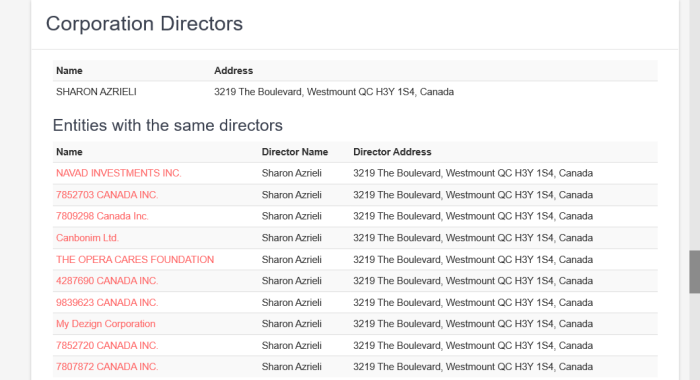Open 7809298 Canada Inc. entity
Viewport: 700px width, 380px height.
click(102, 216)
